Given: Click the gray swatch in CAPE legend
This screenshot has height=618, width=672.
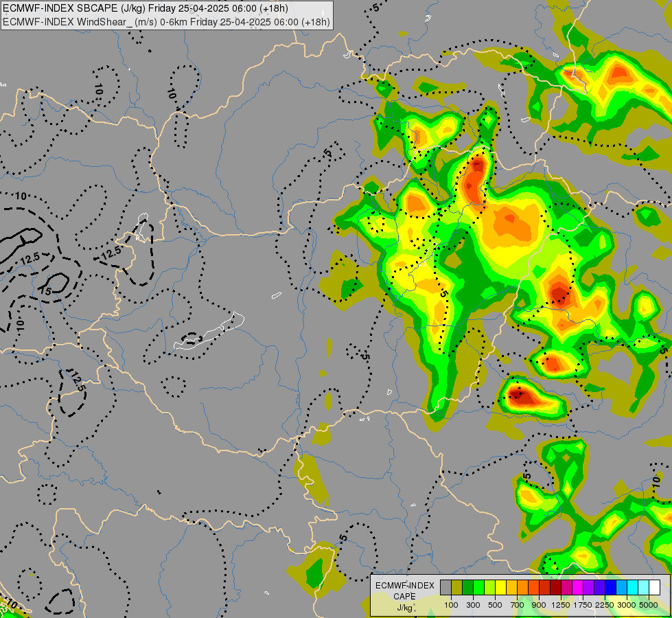Looking at the screenshot, I should click(x=445, y=588).
